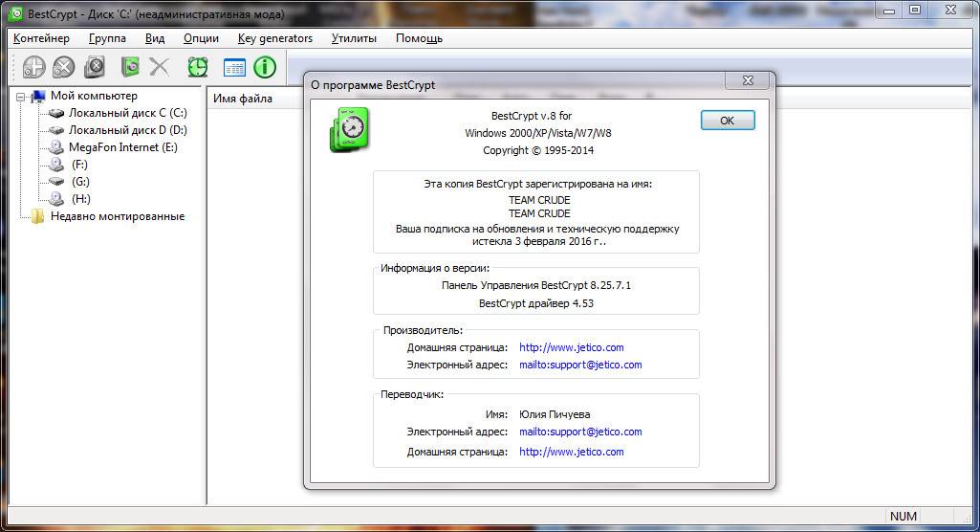Screen dimensions: 980x532
Task: Click the folder icon of Недавно монтированные
Action: [x=38, y=216]
